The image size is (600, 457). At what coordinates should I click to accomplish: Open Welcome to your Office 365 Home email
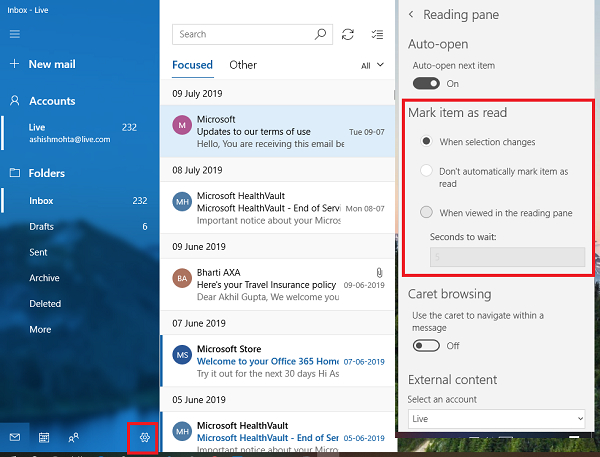[x=278, y=361]
